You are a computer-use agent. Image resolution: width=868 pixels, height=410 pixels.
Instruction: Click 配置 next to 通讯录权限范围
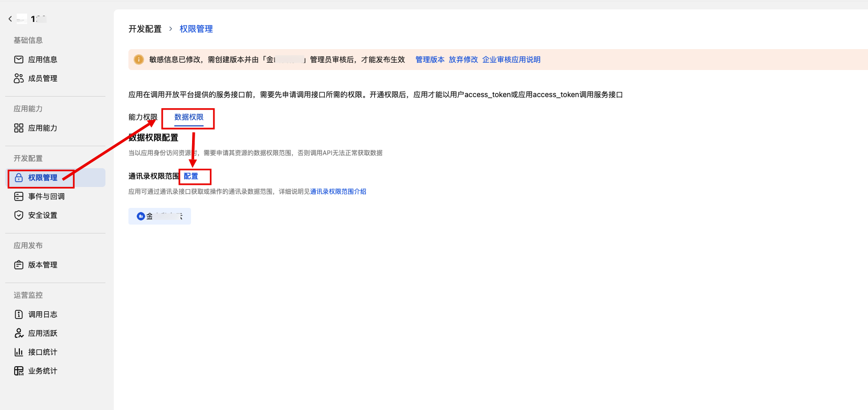pos(191,177)
